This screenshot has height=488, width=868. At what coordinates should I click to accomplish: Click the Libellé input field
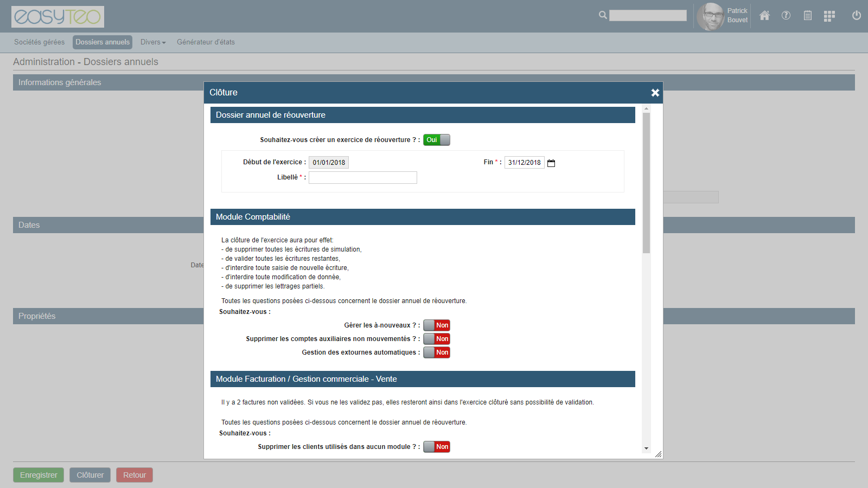coord(363,178)
